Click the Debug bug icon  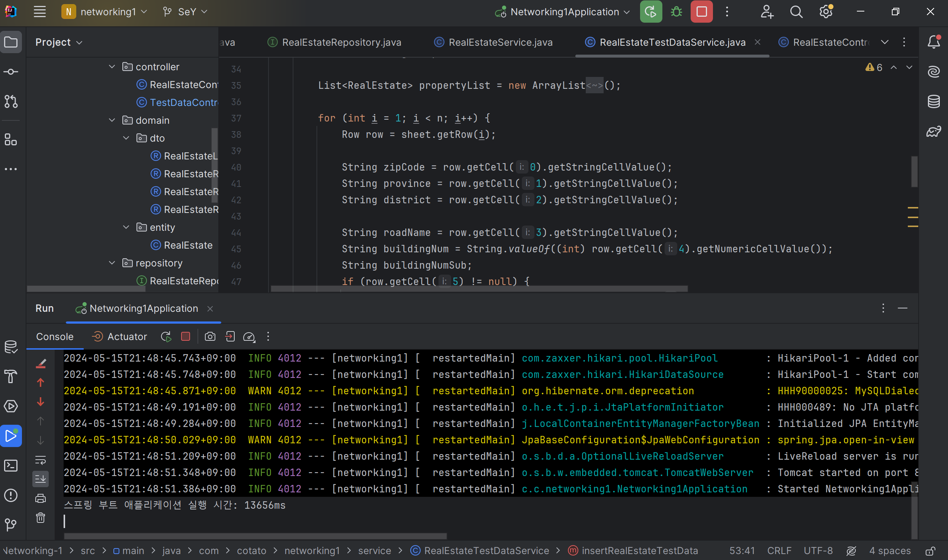point(676,12)
